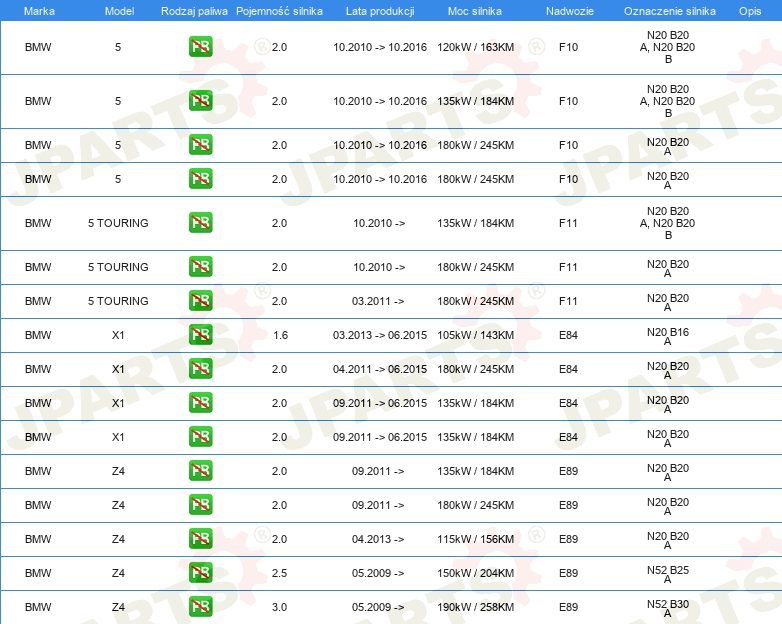Click the Marka column header
Viewport: 782px width, 624px height.
[x=39, y=11]
